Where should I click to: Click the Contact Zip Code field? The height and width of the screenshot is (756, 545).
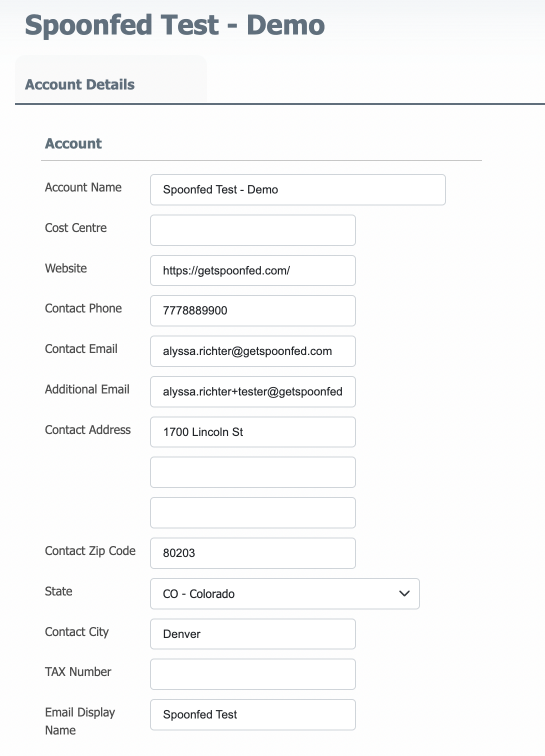click(253, 553)
